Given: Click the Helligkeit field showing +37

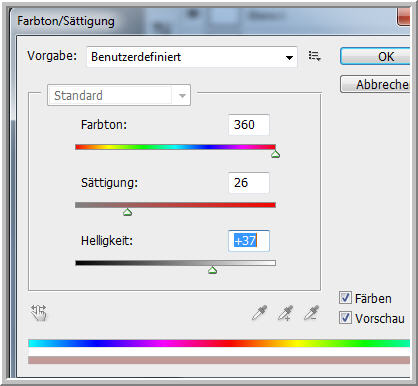Looking at the screenshot, I should pyautogui.click(x=249, y=241).
